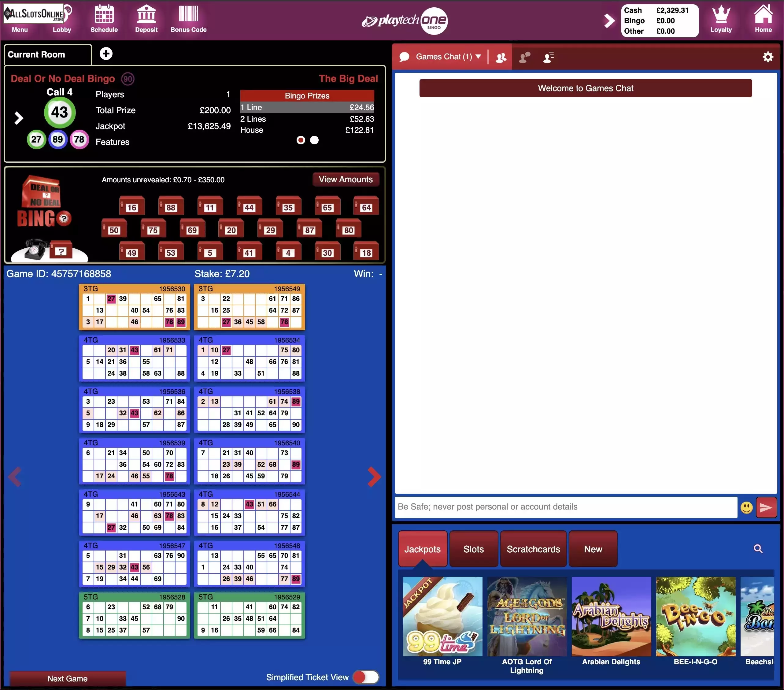Toggle Simplified Ticket View switch

[x=366, y=677]
